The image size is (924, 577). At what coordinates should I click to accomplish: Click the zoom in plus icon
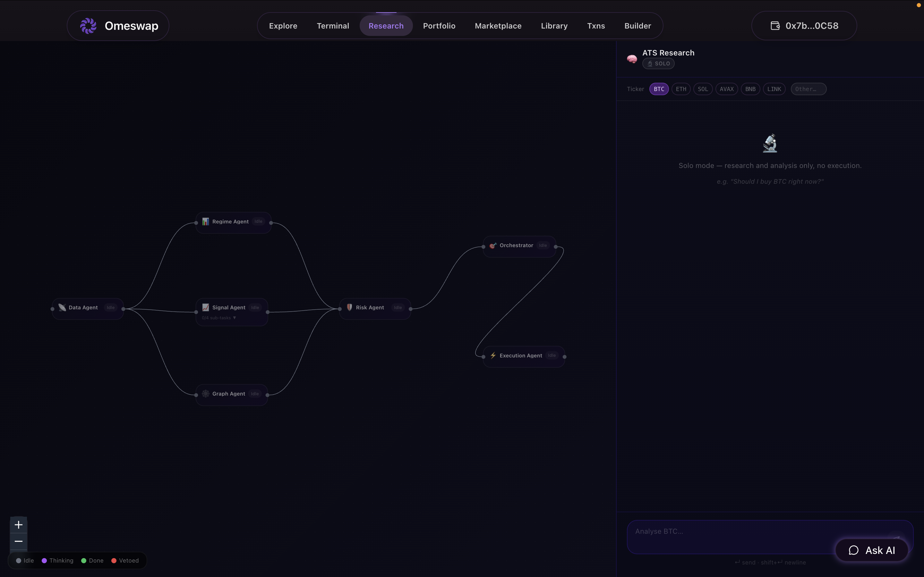point(18,525)
